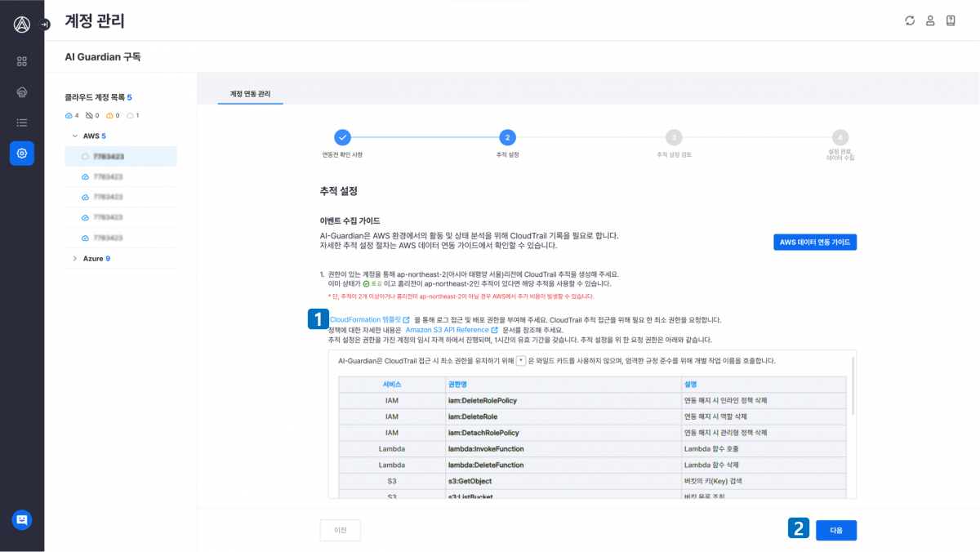Open the user profile icon in header
980x552 pixels.
coord(930,20)
